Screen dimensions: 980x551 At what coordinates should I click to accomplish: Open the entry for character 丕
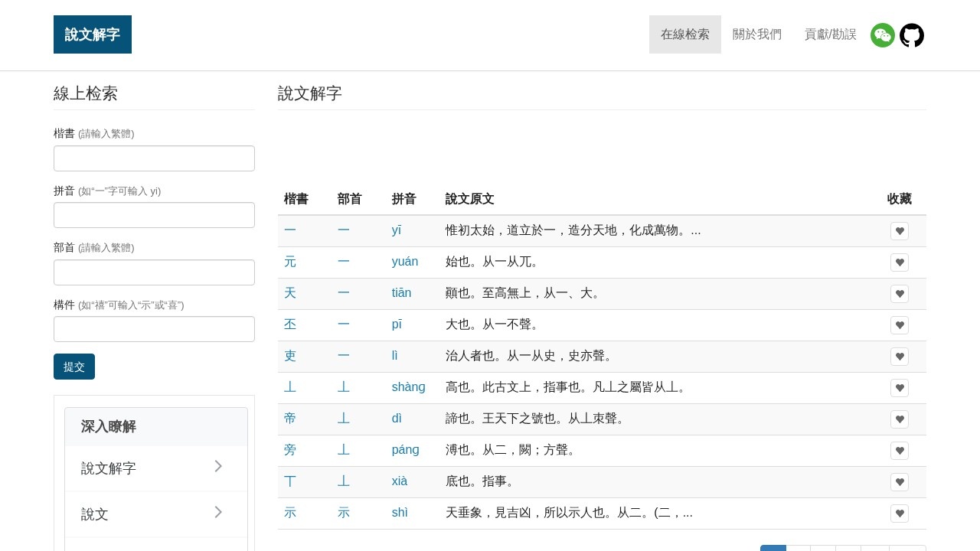pos(290,324)
